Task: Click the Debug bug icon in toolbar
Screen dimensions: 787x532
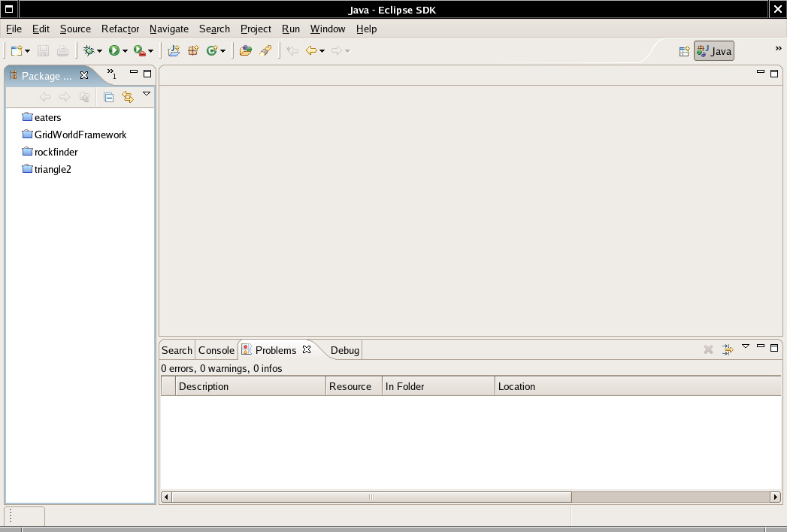Action: (x=89, y=50)
